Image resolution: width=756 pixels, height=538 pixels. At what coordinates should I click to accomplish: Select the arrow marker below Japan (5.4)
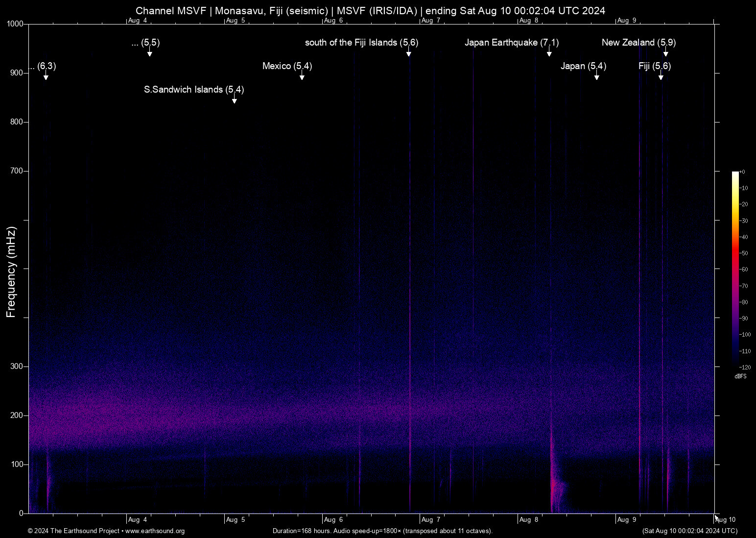pyautogui.click(x=596, y=75)
